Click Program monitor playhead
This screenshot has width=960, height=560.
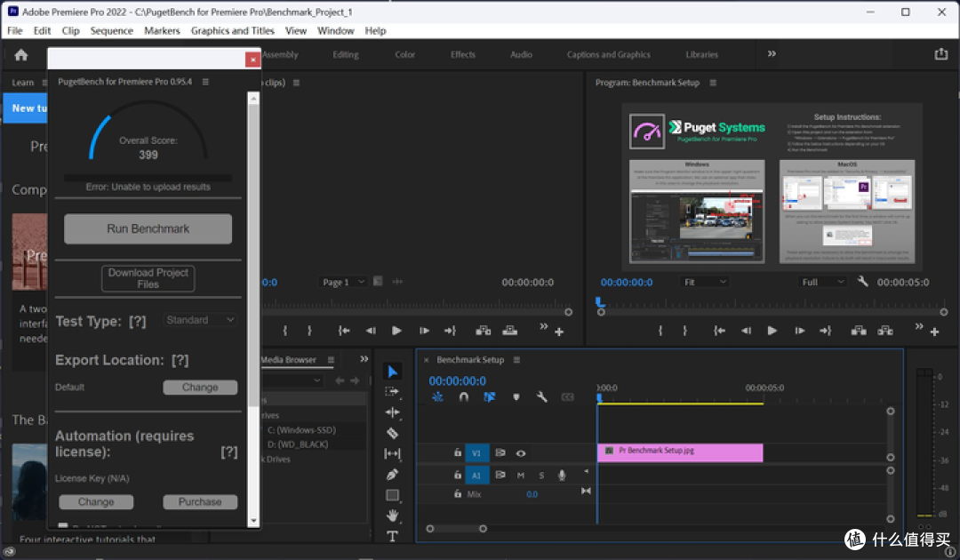tap(600, 301)
